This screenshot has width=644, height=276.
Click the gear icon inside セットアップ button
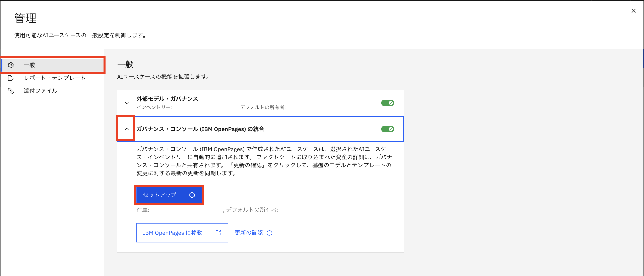[192, 195]
